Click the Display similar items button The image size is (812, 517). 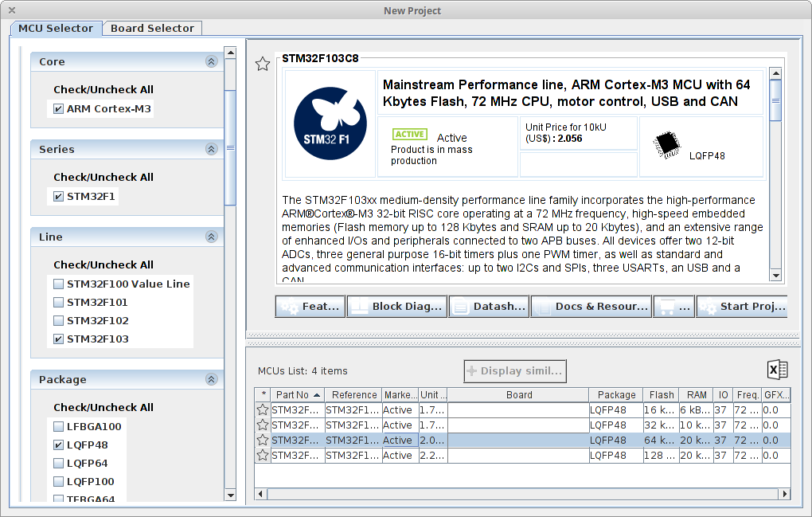tap(515, 371)
